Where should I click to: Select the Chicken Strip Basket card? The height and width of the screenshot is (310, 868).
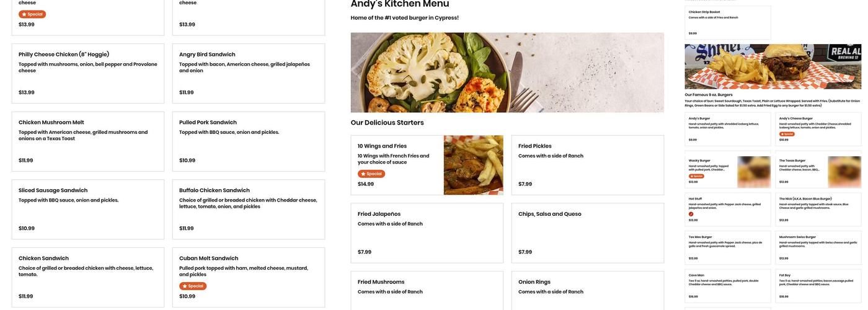coord(727,22)
